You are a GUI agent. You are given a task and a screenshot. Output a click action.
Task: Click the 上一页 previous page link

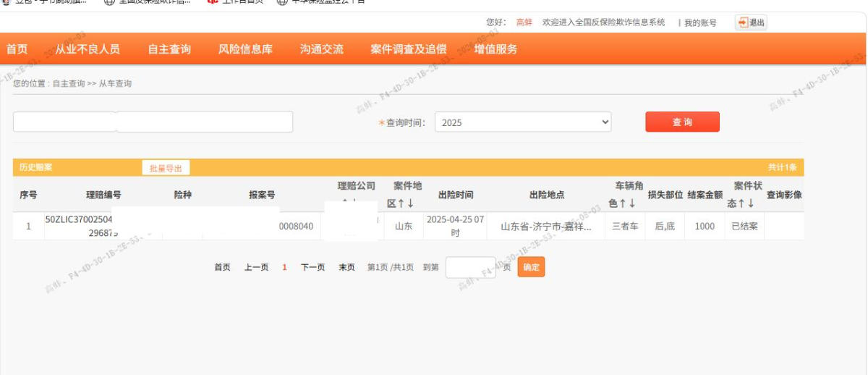256,267
